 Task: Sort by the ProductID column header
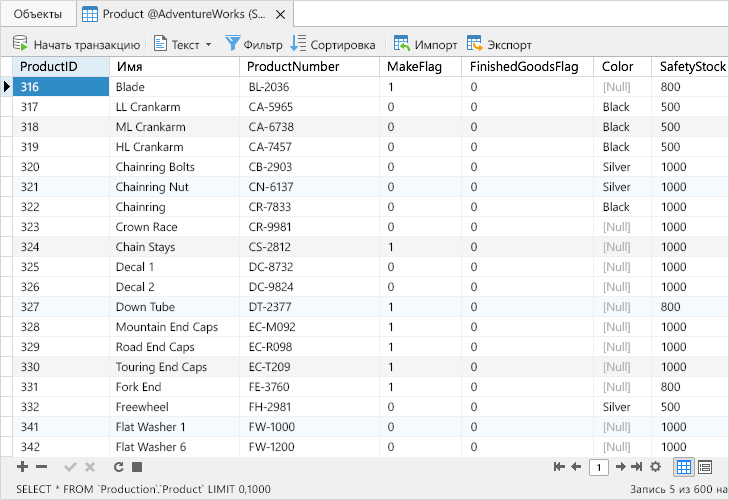coord(61,67)
